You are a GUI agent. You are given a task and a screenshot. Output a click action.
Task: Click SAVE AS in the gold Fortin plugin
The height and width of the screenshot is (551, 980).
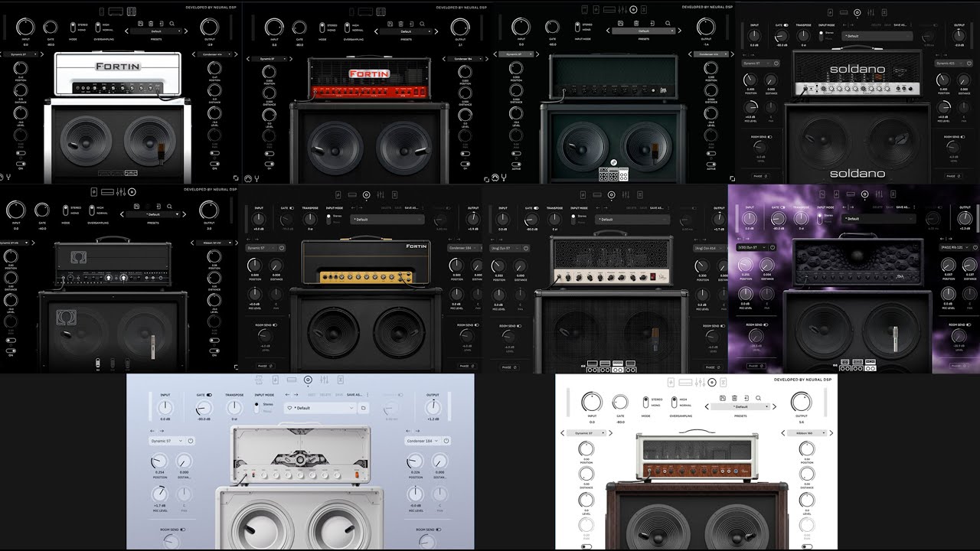coord(411,207)
